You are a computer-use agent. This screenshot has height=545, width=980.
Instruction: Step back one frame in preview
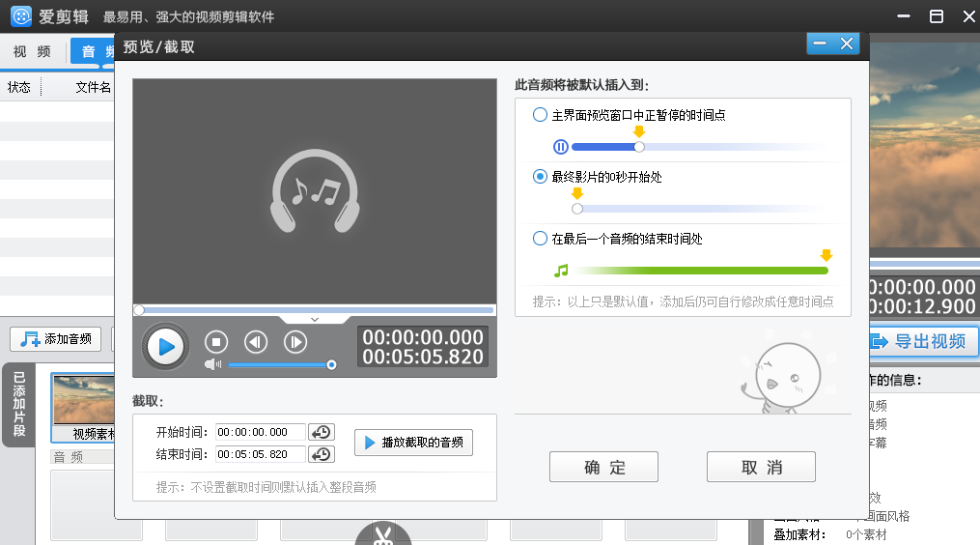(x=256, y=342)
